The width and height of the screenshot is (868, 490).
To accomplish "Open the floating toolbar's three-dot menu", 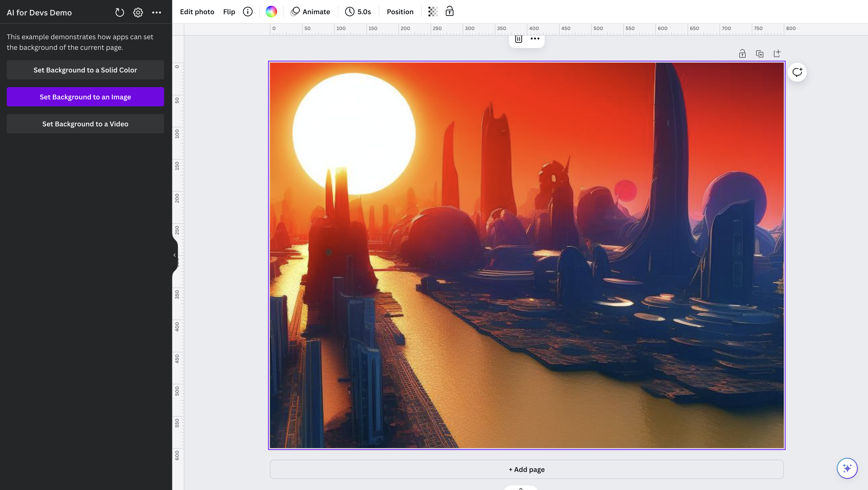I will click(535, 39).
